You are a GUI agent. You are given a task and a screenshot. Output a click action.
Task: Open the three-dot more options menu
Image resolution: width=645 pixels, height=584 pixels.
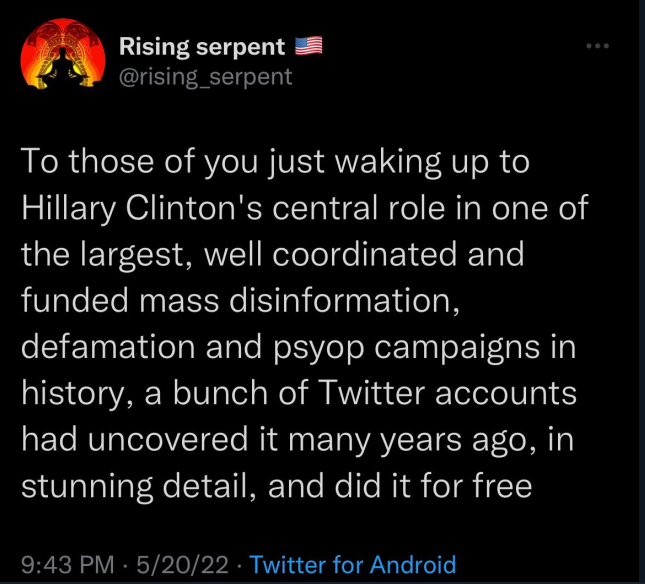598,46
